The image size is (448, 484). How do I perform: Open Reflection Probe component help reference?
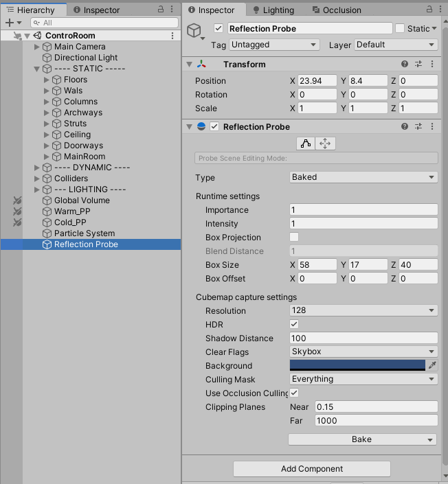point(405,126)
